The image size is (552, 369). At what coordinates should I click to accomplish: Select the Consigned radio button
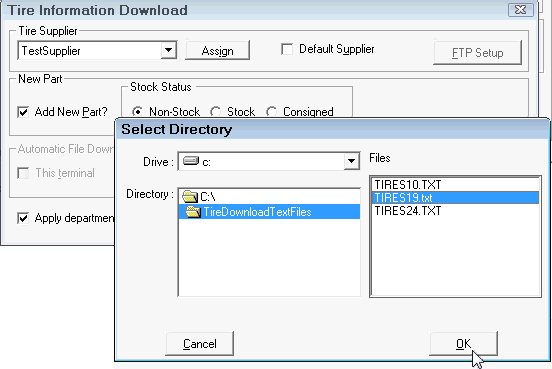[x=271, y=112]
